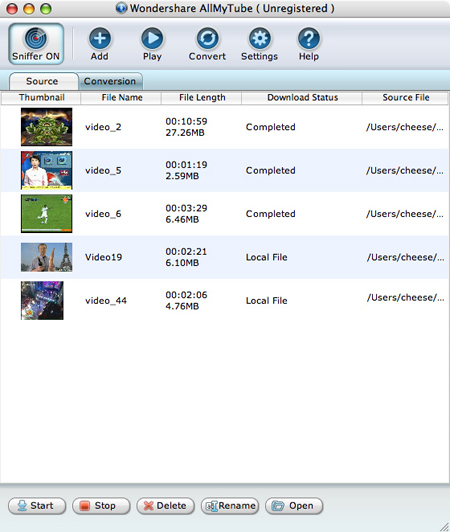This screenshot has height=532, width=450.
Task: Delete the selected video with Delete button
Action: [x=165, y=506]
